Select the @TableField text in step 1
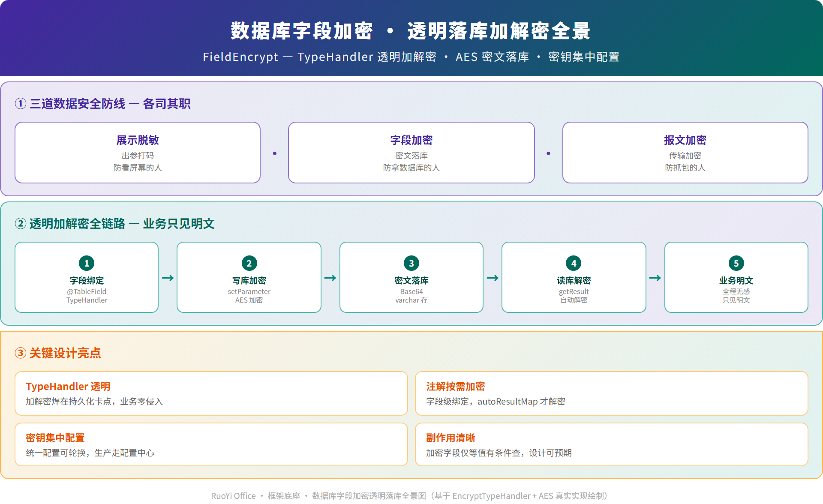The image size is (823, 504). pyautogui.click(x=87, y=291)
